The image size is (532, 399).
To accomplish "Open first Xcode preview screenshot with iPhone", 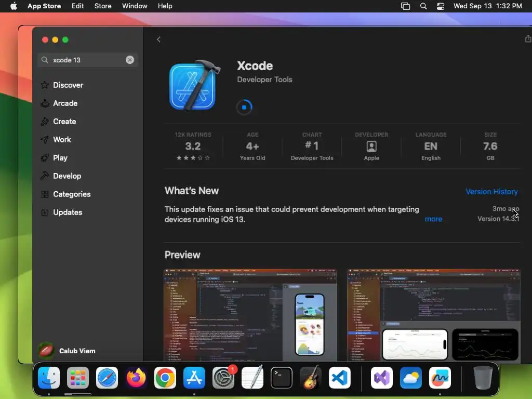I will (250, 315).
